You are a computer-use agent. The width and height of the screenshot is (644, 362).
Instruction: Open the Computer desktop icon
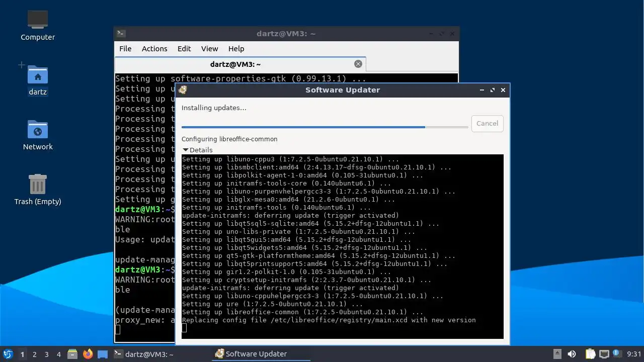38,20
